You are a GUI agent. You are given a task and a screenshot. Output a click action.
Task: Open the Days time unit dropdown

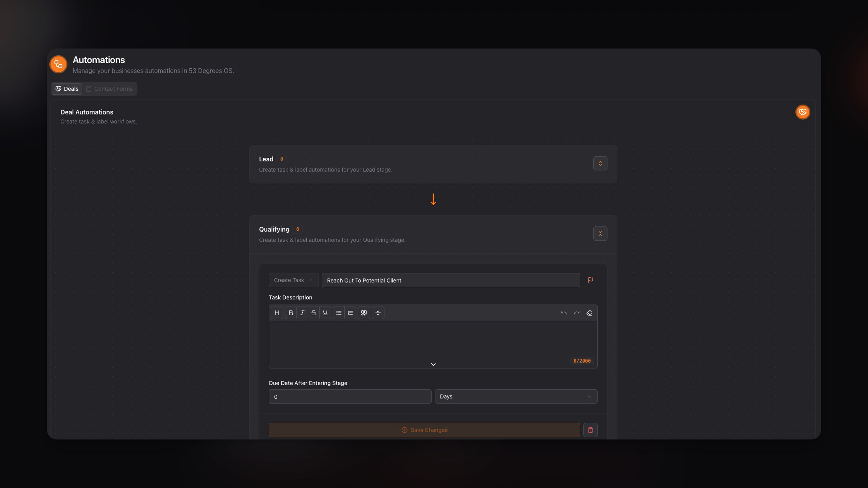(x=516, y=396)
